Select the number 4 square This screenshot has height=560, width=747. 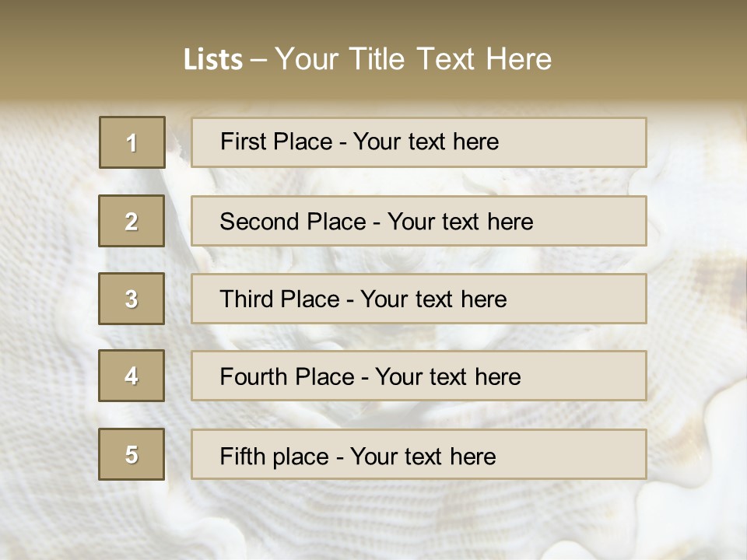132,376
